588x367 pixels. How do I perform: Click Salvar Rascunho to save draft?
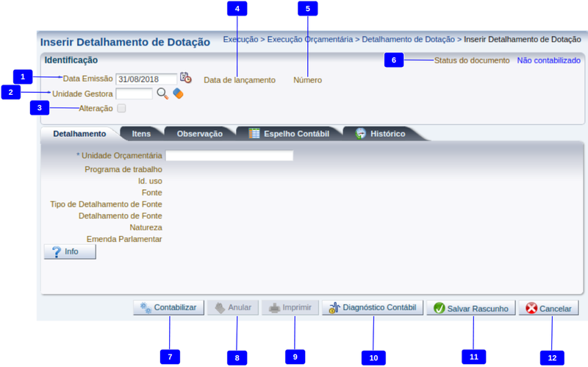point(470,309)
